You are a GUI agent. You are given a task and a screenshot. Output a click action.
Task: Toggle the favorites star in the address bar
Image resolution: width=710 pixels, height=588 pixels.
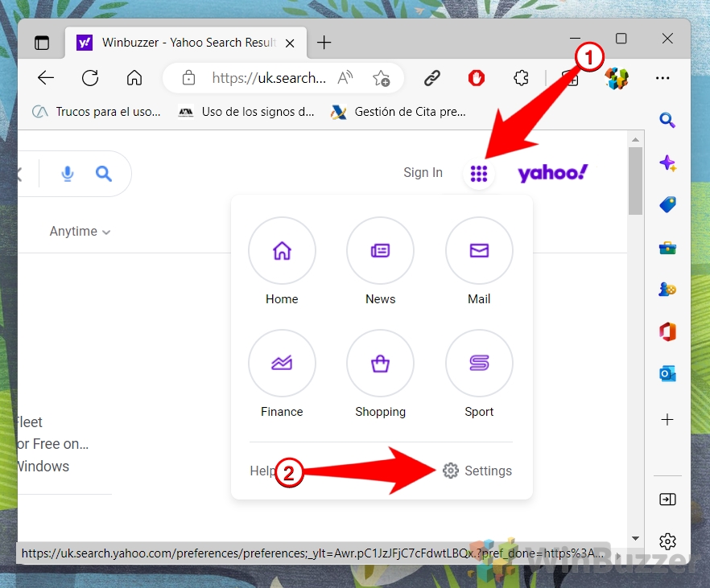pos(382,78)
